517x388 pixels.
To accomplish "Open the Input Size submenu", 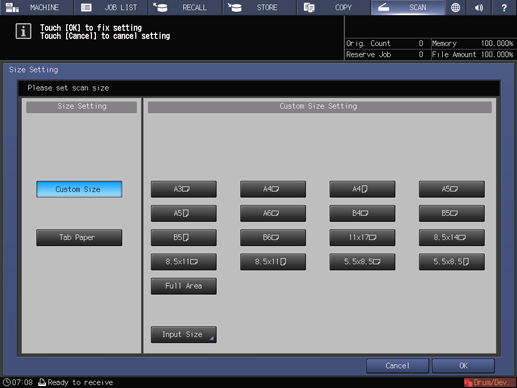I will [184, 334].
